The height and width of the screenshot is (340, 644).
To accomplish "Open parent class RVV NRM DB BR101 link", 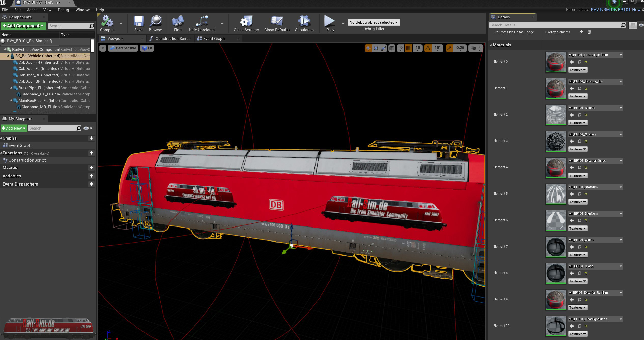I will pos(616,10).
